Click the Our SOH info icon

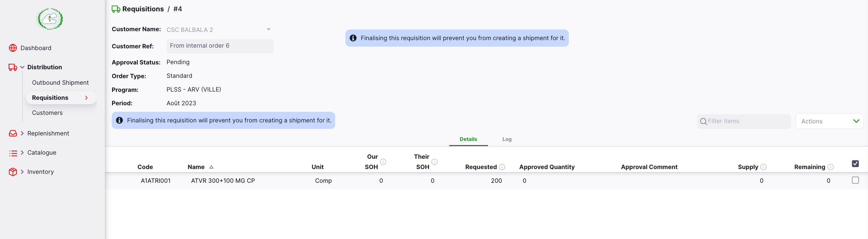[x=383, y=162]
